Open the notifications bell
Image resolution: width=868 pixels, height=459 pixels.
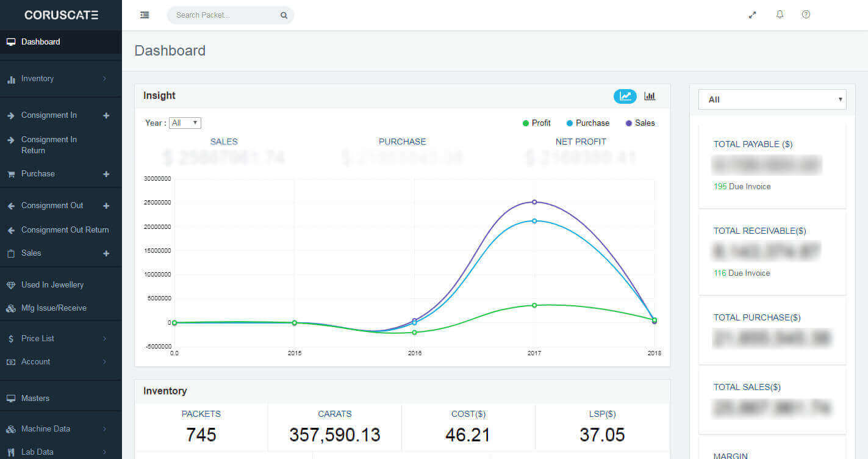coord(780,15)
